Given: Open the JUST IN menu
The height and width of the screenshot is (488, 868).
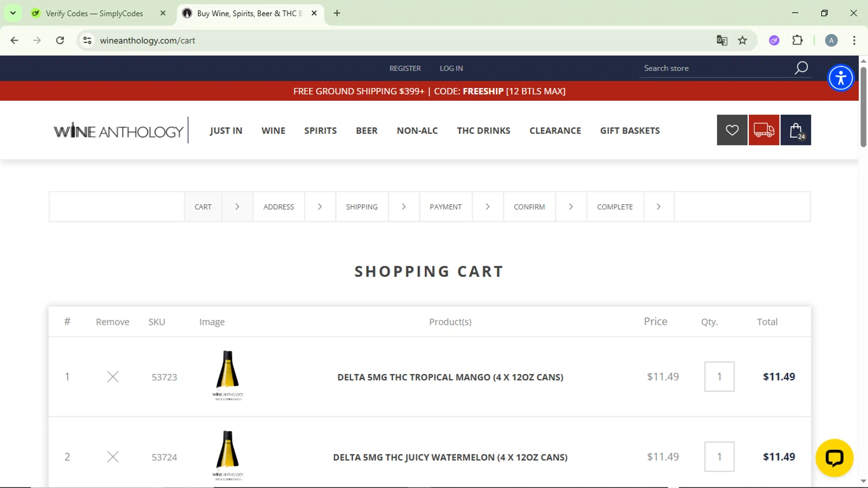Looking at the screenshot, I should click(x=226, y=131).
